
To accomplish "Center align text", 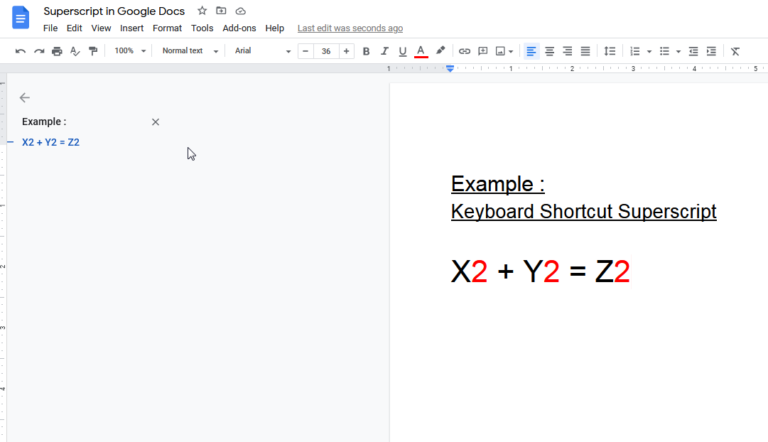I will point(549,51).
